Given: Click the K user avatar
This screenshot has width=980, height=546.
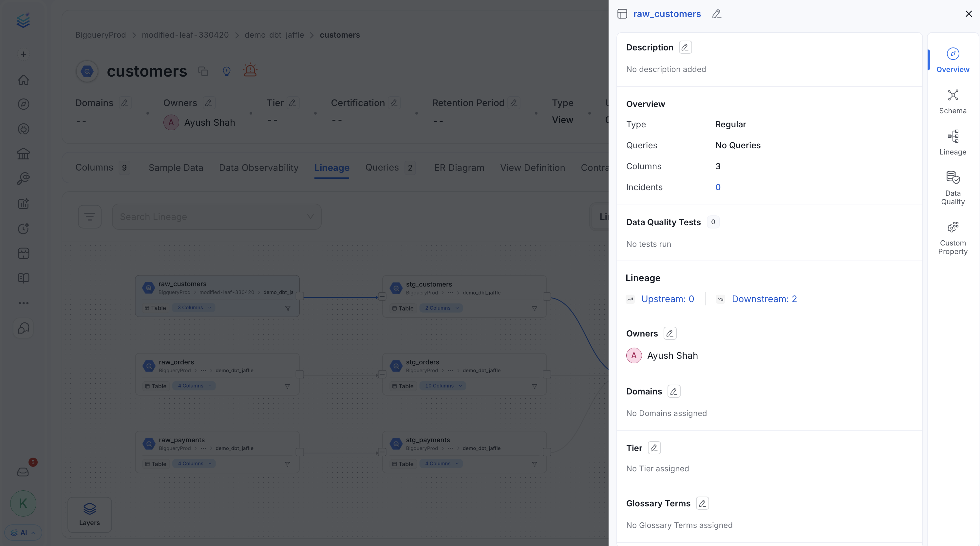Looking at the screenshot, I should [23, 503].
